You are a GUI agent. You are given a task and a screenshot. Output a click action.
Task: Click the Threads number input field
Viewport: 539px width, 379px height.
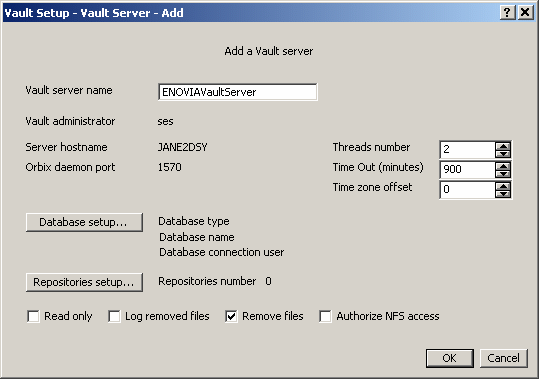point(468,149)
